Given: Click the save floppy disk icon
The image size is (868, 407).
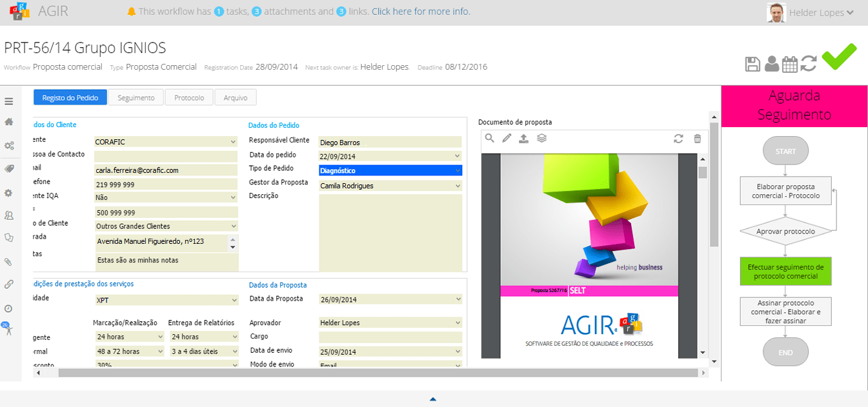Looking at the screenshot, I should [752, 64].
